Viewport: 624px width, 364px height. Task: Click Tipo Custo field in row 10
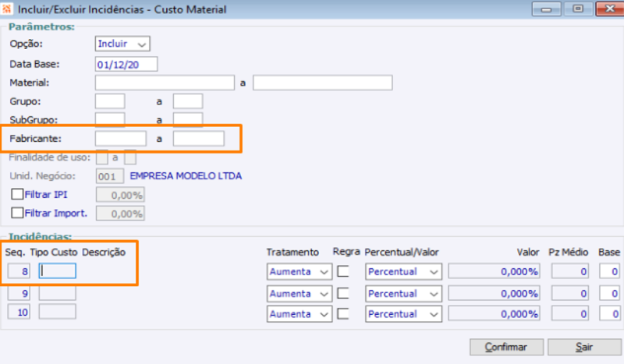click(x=57, y=312)
